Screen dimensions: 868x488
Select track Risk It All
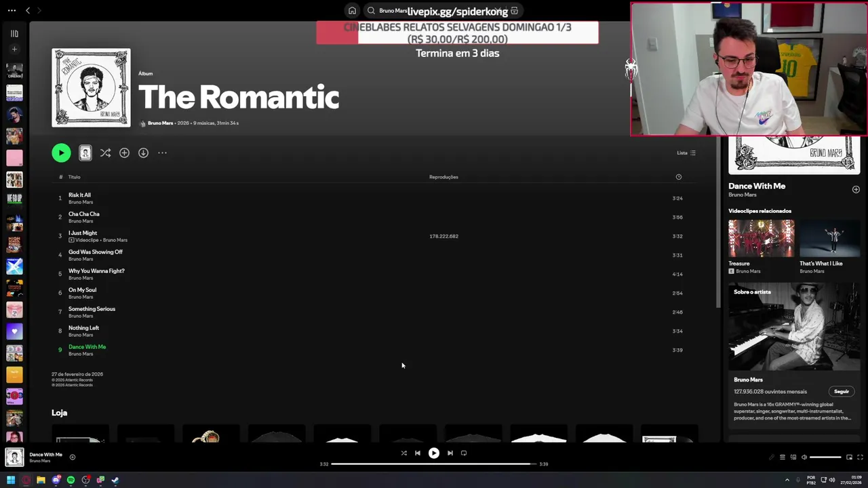click(x=375, y=198)
